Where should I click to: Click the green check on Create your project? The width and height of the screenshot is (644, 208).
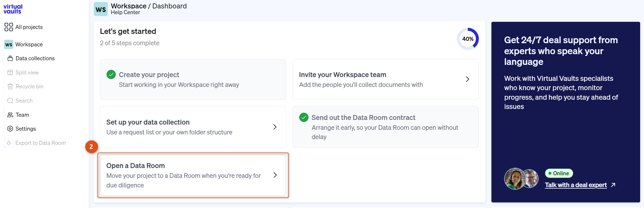(111, 74)
